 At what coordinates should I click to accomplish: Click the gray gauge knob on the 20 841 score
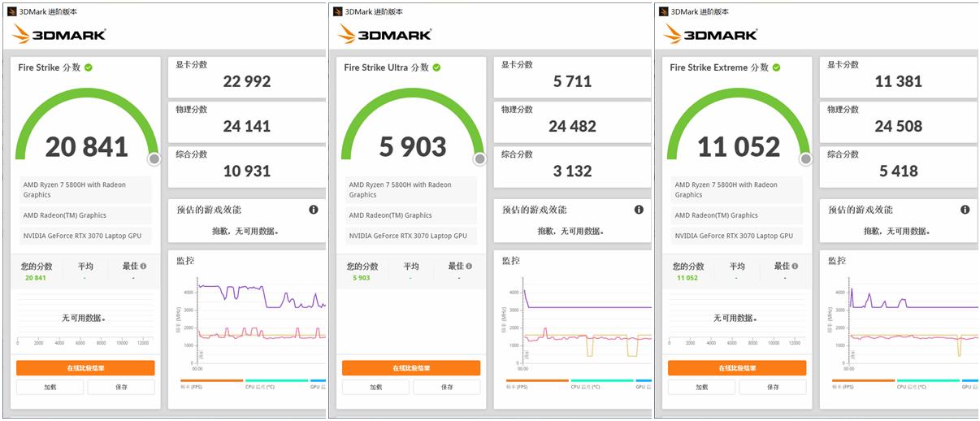(154, 159)
